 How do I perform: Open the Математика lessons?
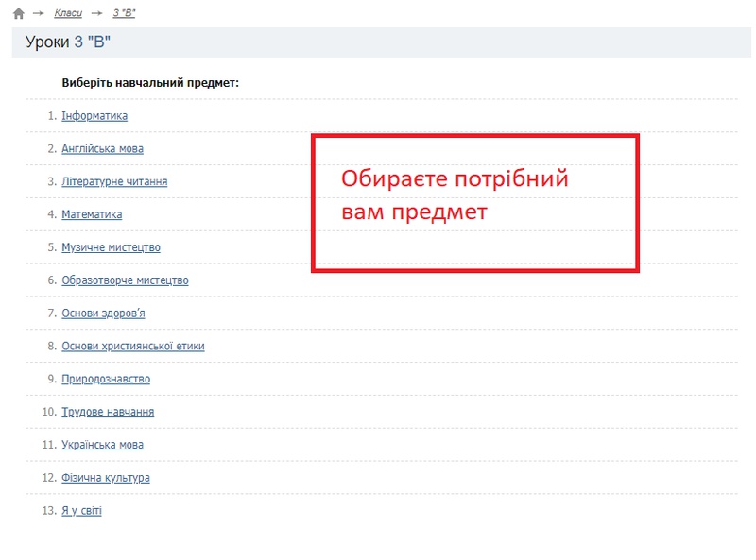click(x=92, y=214)
